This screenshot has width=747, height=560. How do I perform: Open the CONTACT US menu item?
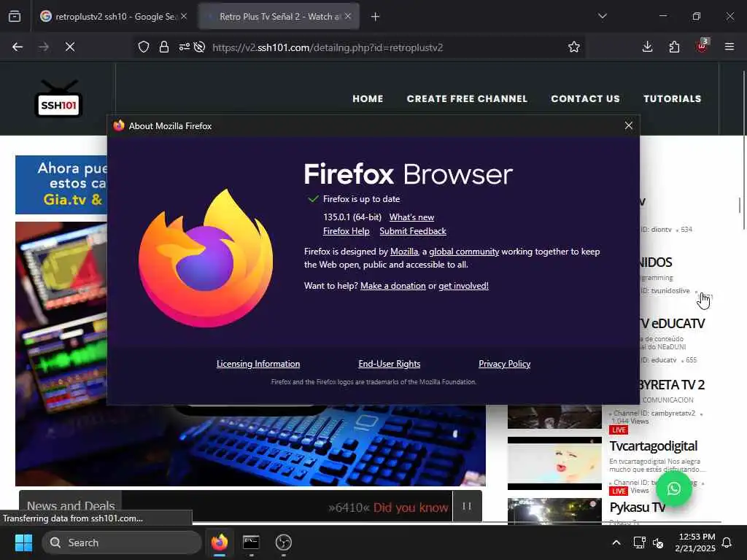pyautogui.click(x=585, y=98)
